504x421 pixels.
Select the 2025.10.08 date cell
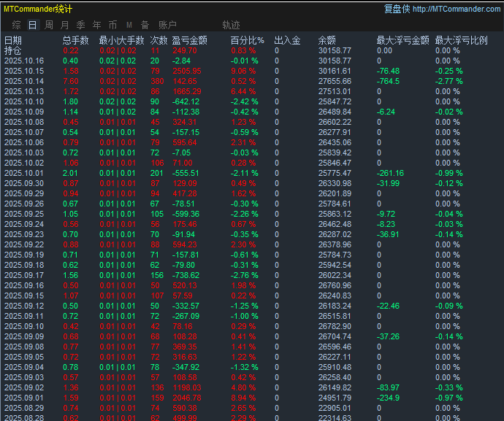point(24,123)
